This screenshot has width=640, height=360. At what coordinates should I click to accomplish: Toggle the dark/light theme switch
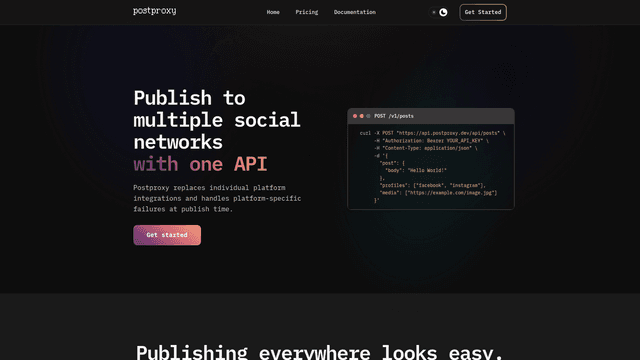[439, 12]
